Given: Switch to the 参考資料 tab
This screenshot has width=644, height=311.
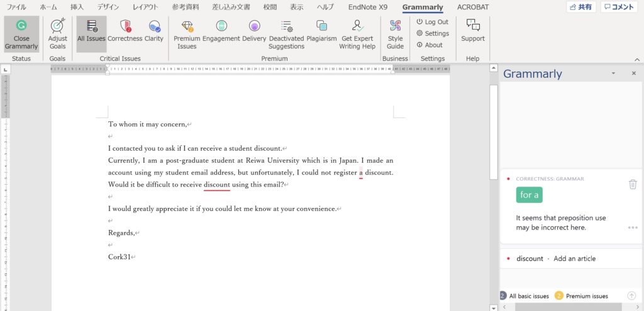Looking at the screenshot, I should [x=186, y=7].
